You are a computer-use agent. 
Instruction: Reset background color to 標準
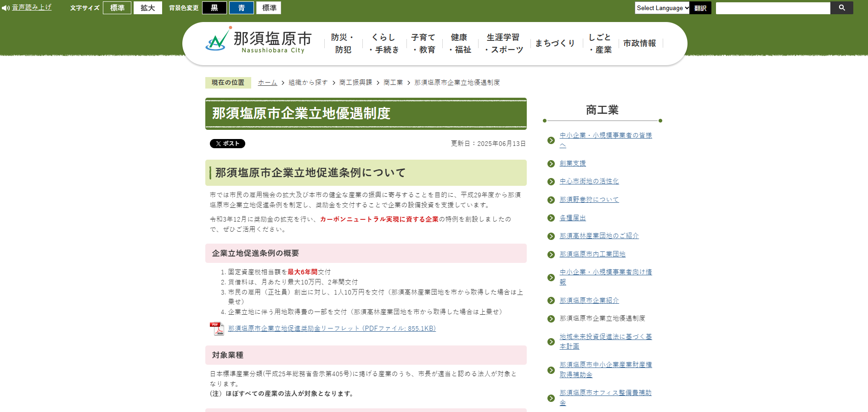[269, 8]
